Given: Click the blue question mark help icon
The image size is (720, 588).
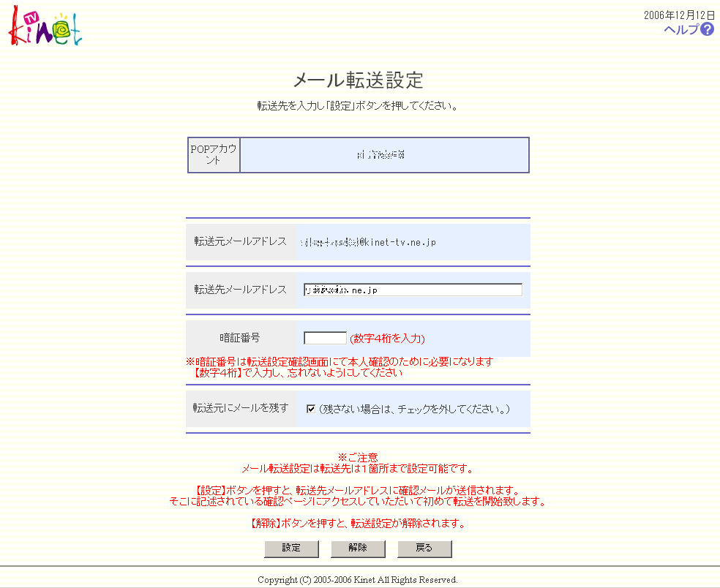Looking at the screenshot, I should click(707, 29).
